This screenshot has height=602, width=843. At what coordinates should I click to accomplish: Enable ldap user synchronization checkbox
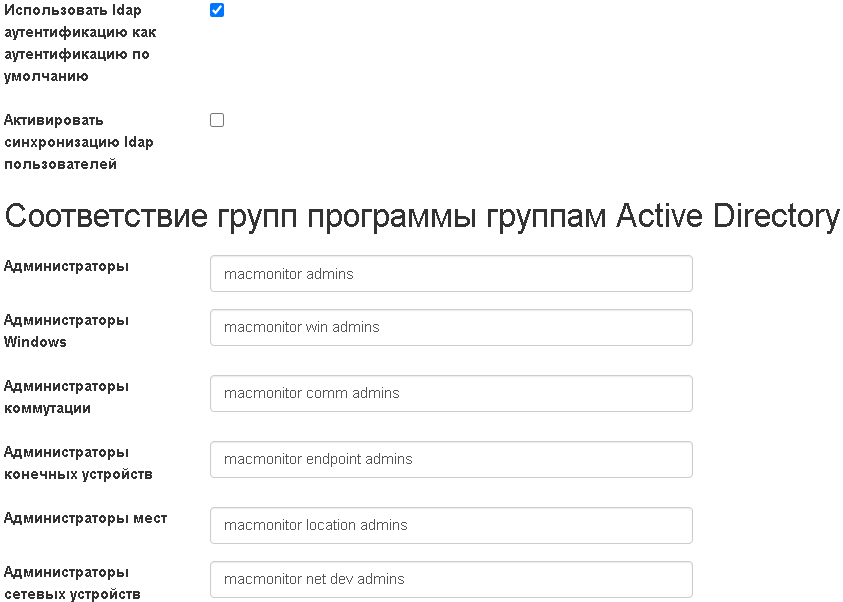tap(217, 120)
